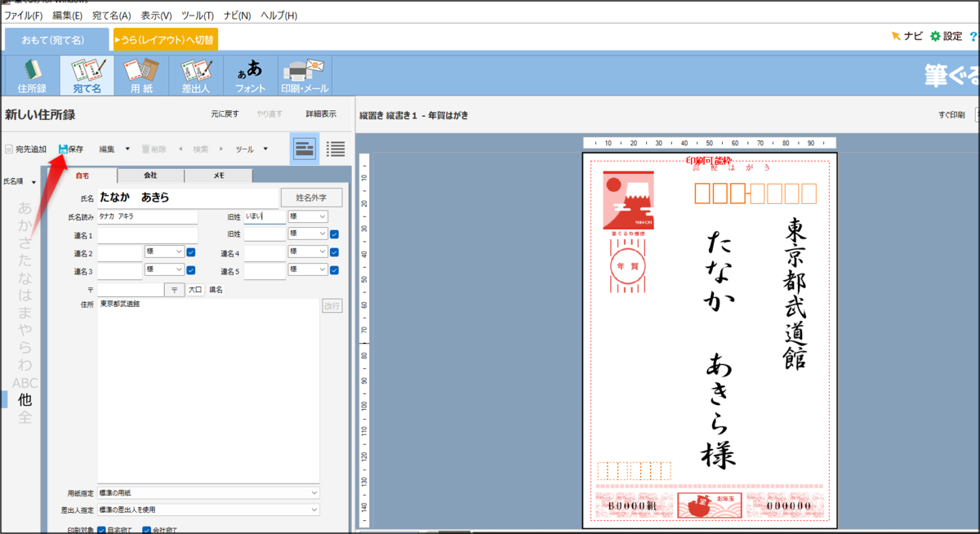Click the 県名 button

point(216,289)
